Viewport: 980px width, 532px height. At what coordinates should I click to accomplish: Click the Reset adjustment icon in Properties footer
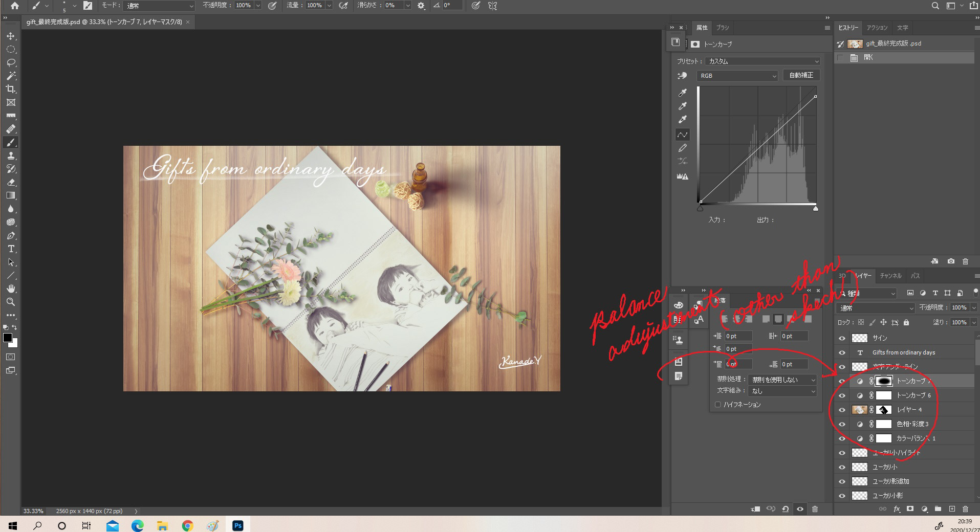785,509
